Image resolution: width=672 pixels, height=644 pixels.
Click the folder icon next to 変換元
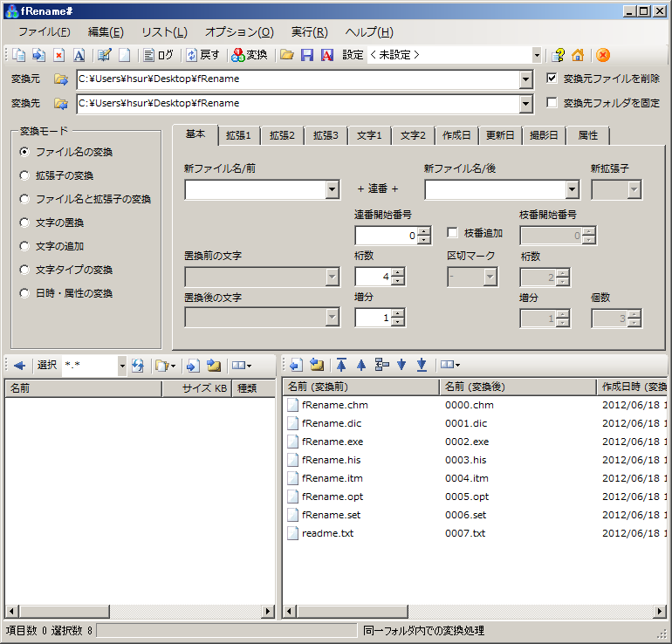click(61, 79)
